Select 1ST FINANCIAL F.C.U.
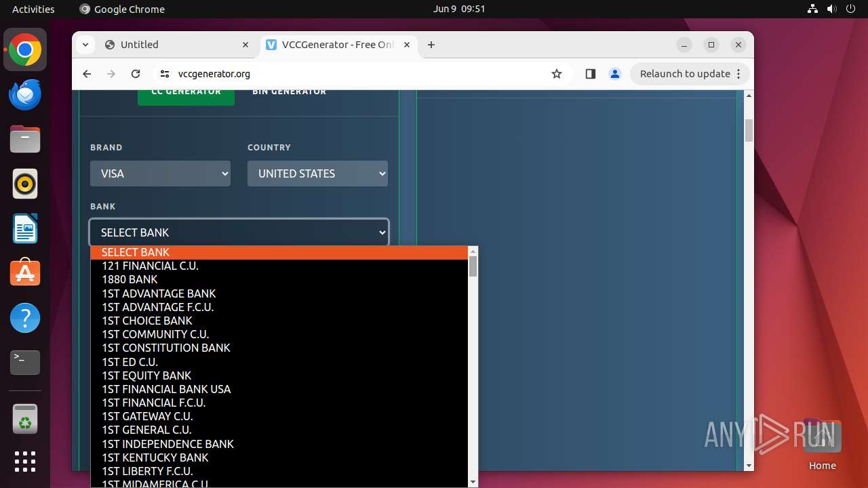The image size is (868, 488). click(x=279, y=403)
